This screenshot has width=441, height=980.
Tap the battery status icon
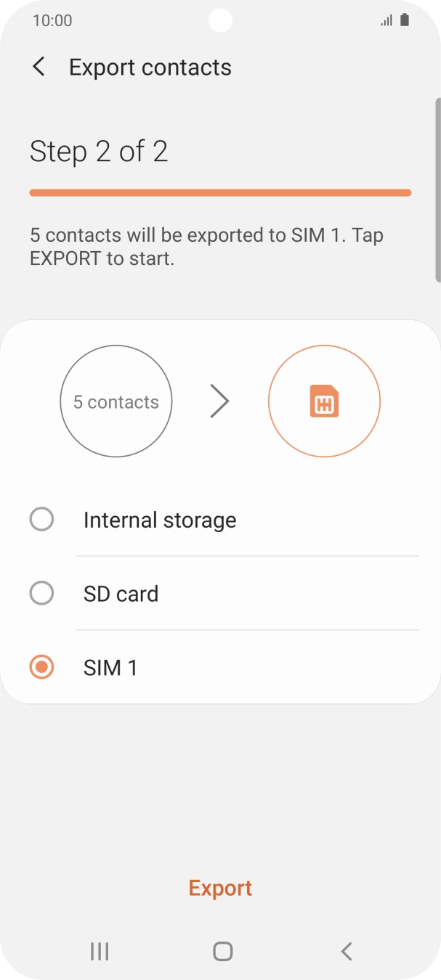[x=405, y=20]
